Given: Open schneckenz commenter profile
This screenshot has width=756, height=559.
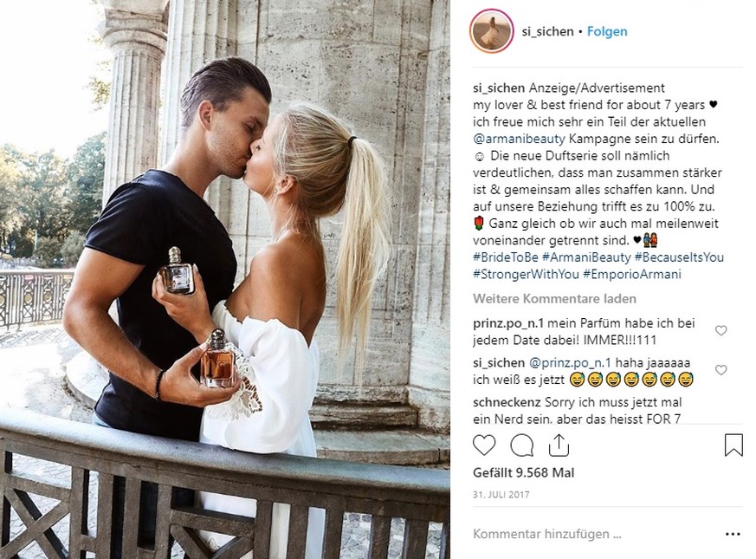Looking at the screenshot, I should 507,402.
